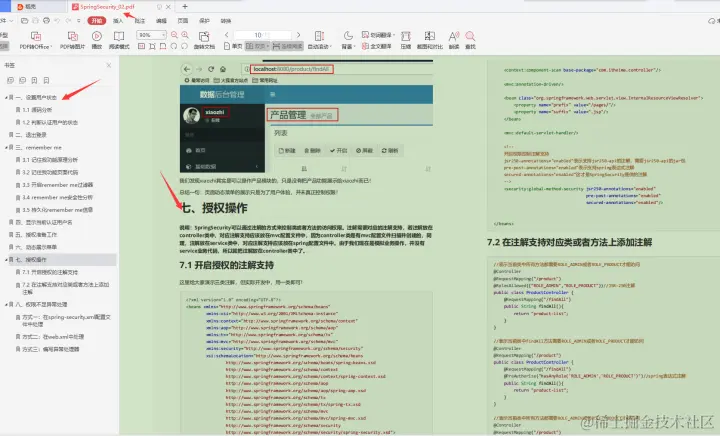Switch to the 转换 ribbon tab
This screenshot has width=720, height=436.
tap(226, 21)
